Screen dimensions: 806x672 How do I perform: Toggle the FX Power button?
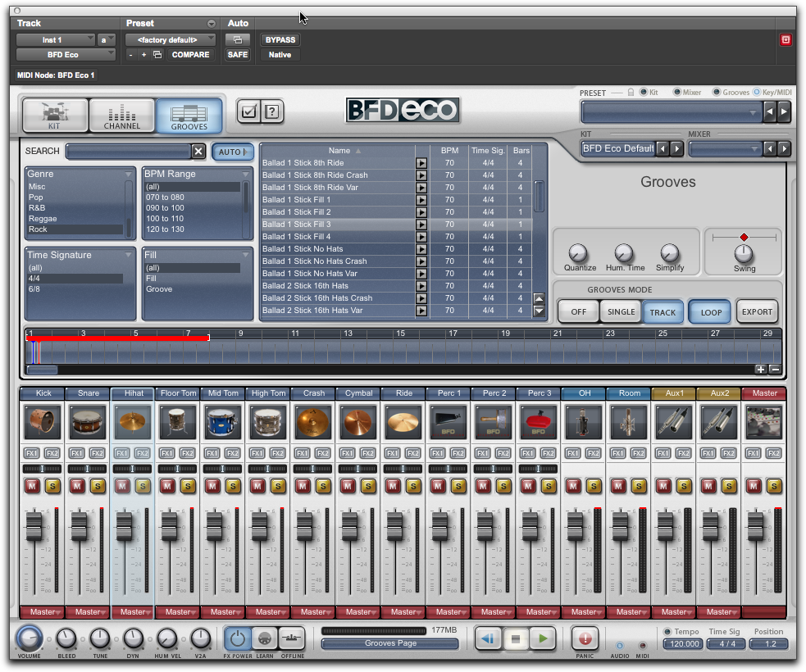tap(237, 638)
